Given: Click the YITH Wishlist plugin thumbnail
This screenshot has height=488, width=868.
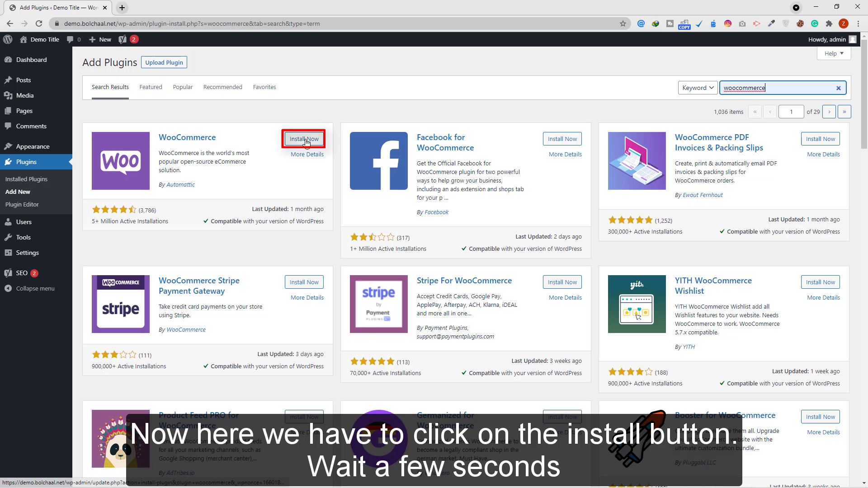Looking at the screenshot, I should click(637, 304).
